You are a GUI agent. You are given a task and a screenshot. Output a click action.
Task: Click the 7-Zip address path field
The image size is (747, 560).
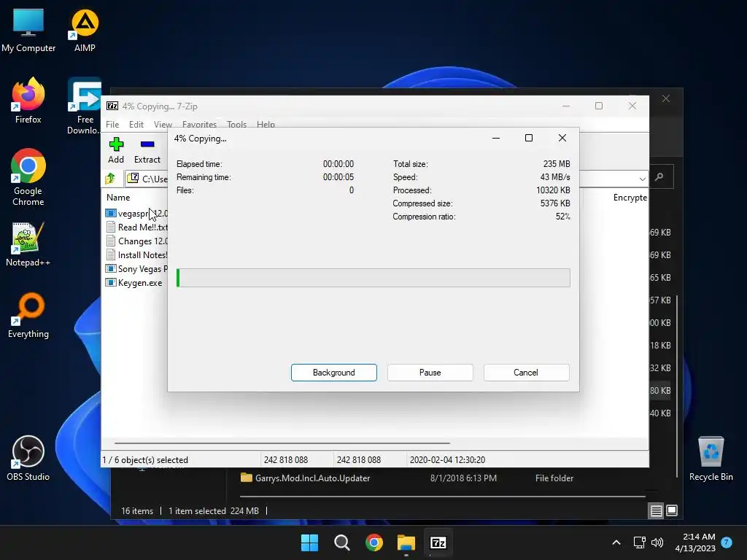click(x=147, y=179)
